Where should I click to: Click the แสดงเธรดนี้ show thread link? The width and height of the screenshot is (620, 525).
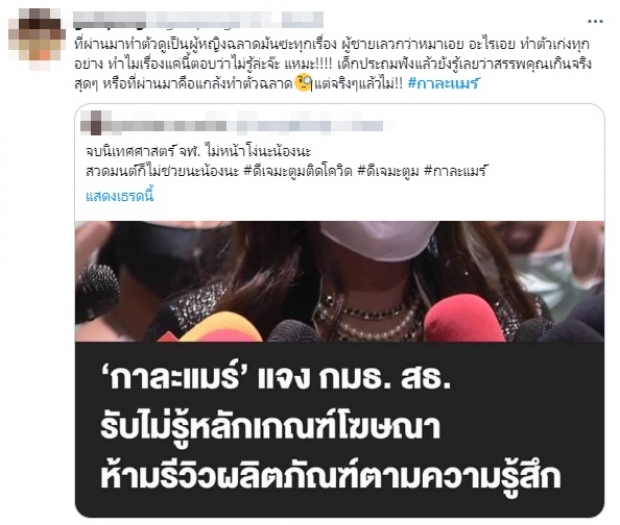(119, 196)
